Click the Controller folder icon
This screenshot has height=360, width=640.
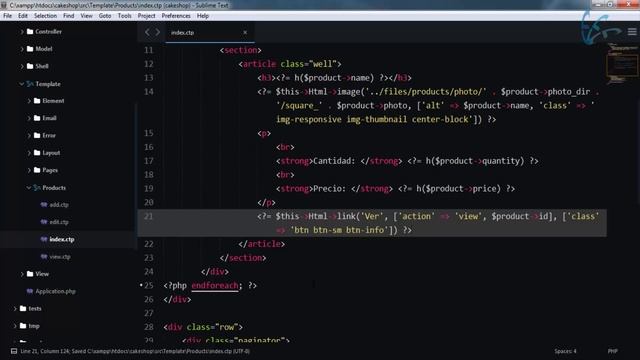click(30, 31)
